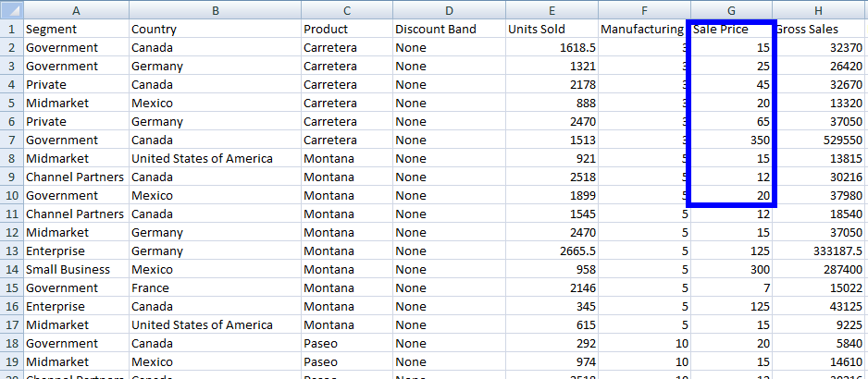Select the Discount Band header cell
Viewport: 868px width, 379px height.
click(449, 29)
